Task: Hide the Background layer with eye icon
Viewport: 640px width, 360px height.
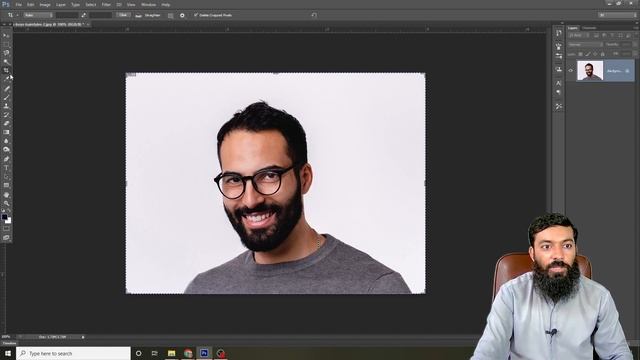Action: click(x=571, y=71)
